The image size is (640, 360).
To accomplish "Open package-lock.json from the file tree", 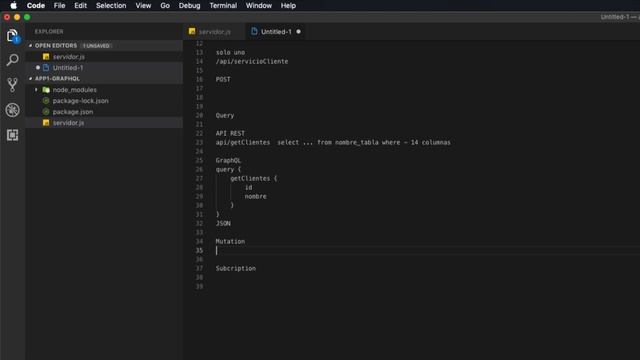I will 104,101.
